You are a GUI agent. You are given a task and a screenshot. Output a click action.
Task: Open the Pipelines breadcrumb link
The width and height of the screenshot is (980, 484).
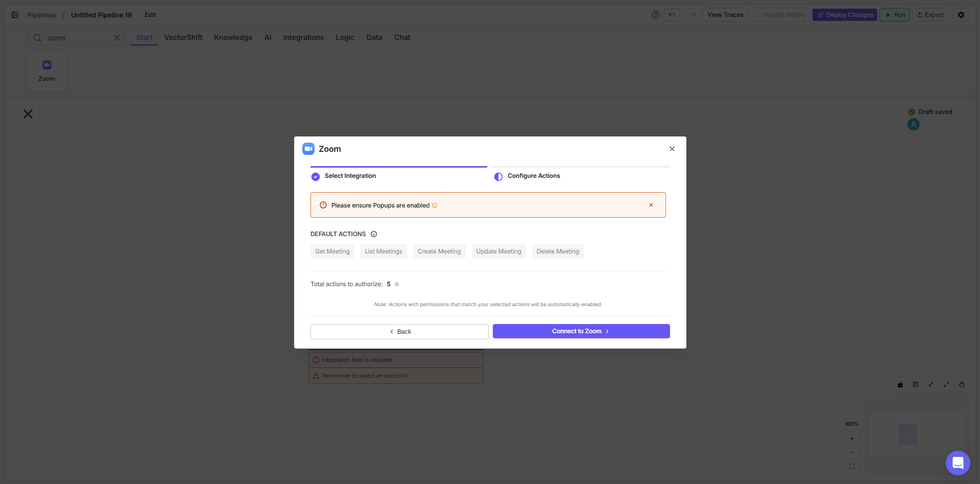point(41,15)
